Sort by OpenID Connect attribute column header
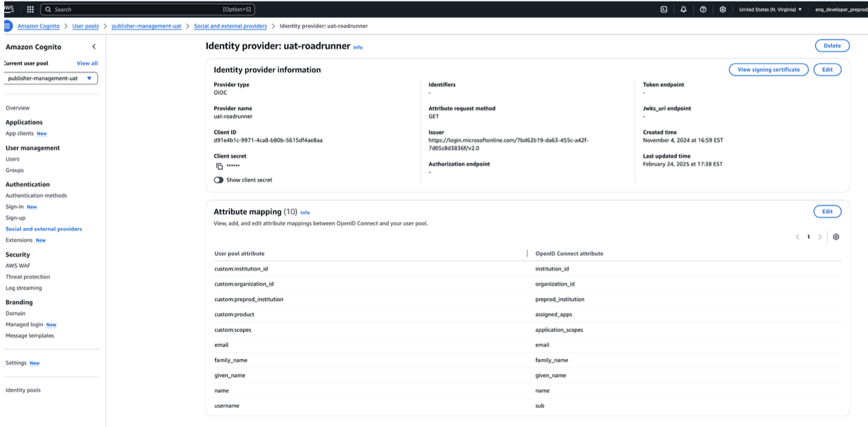Viewport: 868px width, 427px height. point(569,253)
